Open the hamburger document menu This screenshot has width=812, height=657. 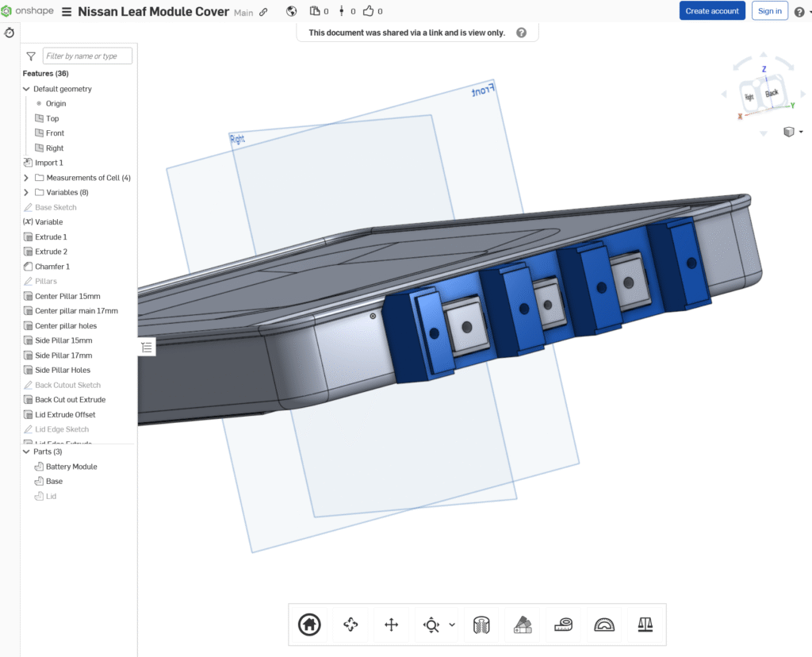tap(66, 12)
